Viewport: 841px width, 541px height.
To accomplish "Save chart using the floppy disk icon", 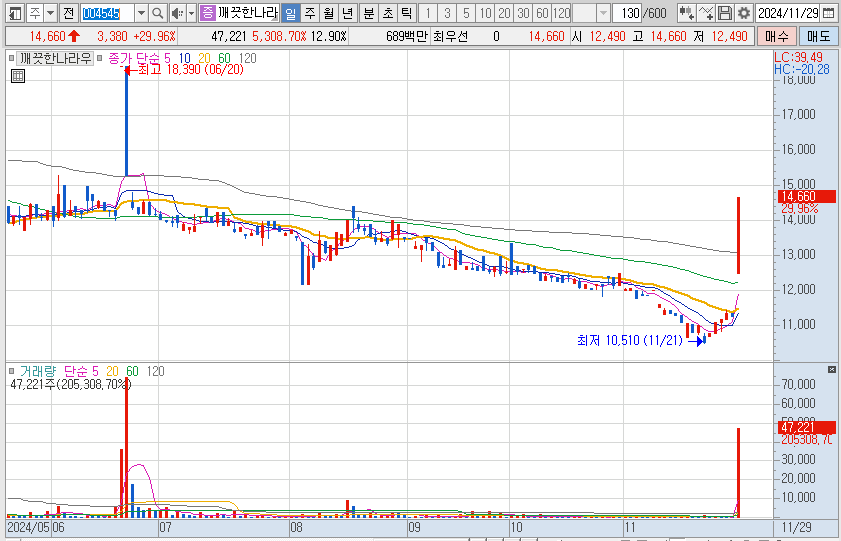I will (725, 13).
